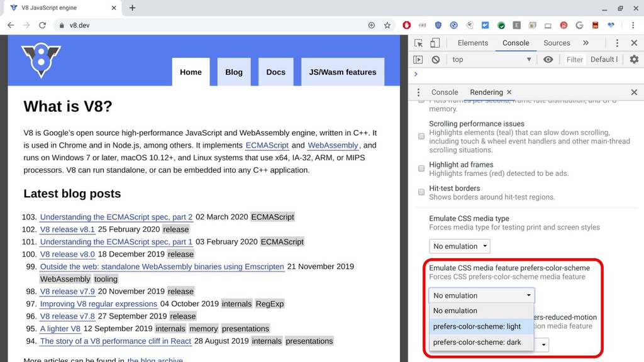Open the Home site tab
This screenshot has width=644, height=362.
(191, 72)
